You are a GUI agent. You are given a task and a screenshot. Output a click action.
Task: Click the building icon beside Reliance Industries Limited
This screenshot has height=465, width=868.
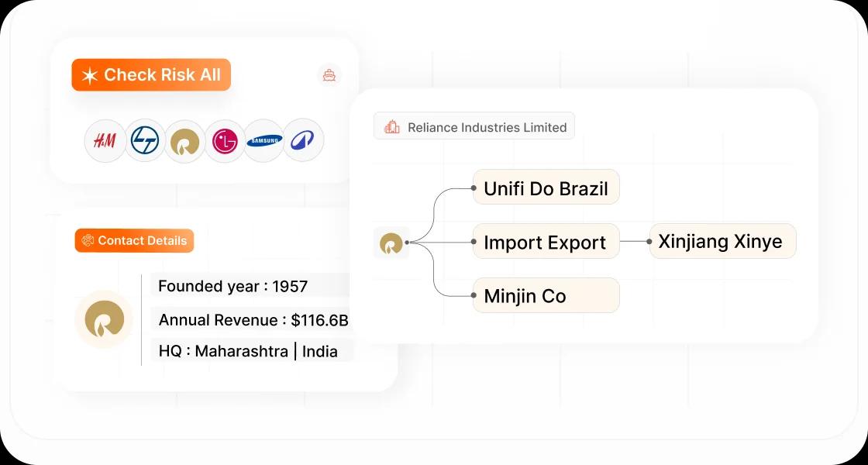(x=392, y=127)
